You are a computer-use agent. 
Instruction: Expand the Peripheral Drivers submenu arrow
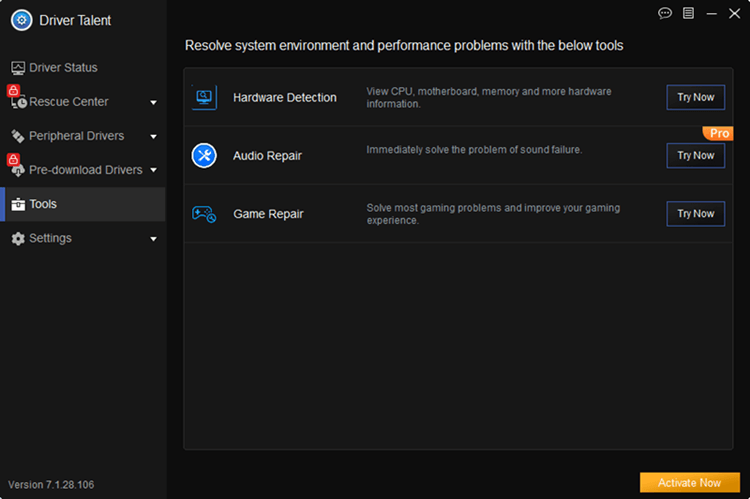[x=154, y=137]
